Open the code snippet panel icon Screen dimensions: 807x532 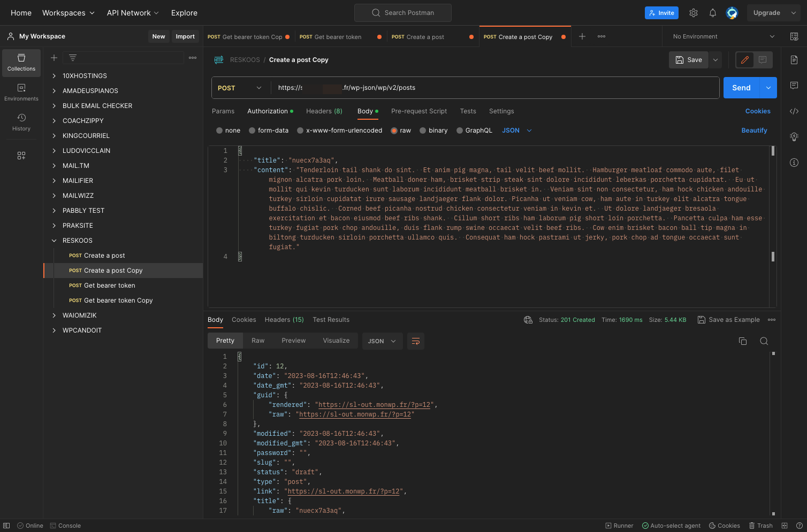tap(794, 111)
